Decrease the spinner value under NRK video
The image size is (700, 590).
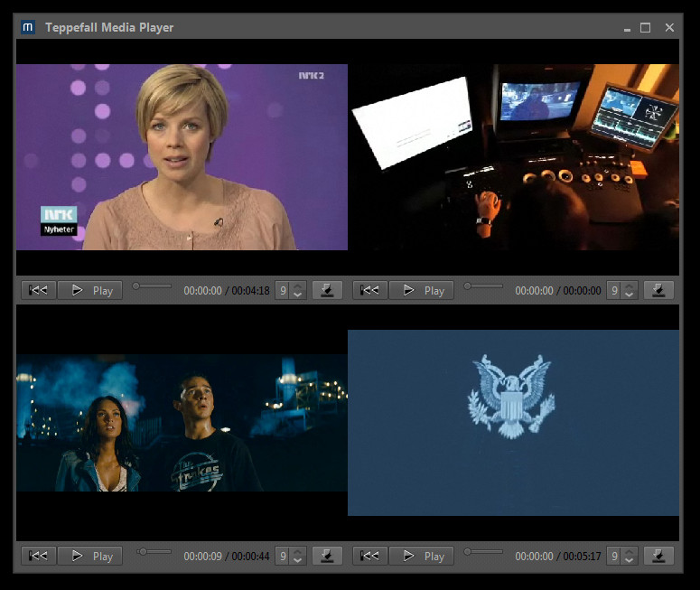(298, 295)
